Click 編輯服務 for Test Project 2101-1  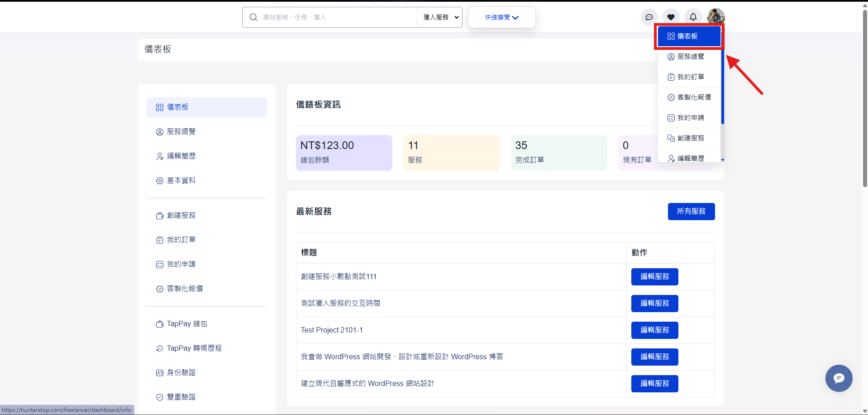point(654,330)
